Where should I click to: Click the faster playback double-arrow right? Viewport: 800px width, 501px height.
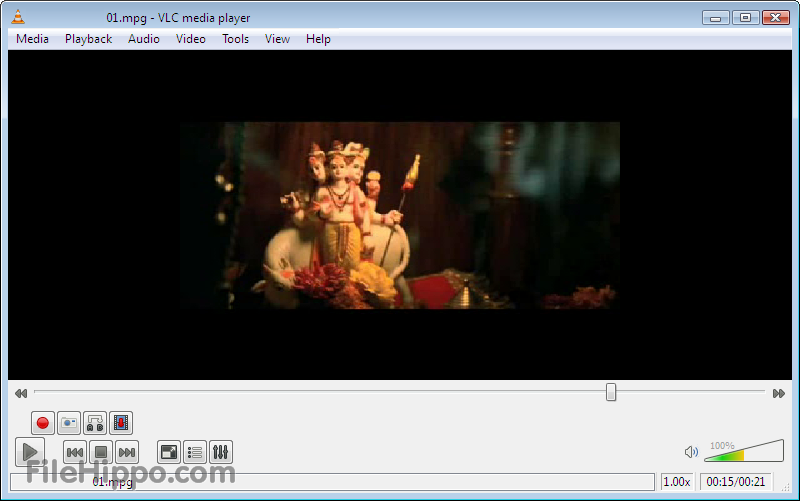point(779,393)
